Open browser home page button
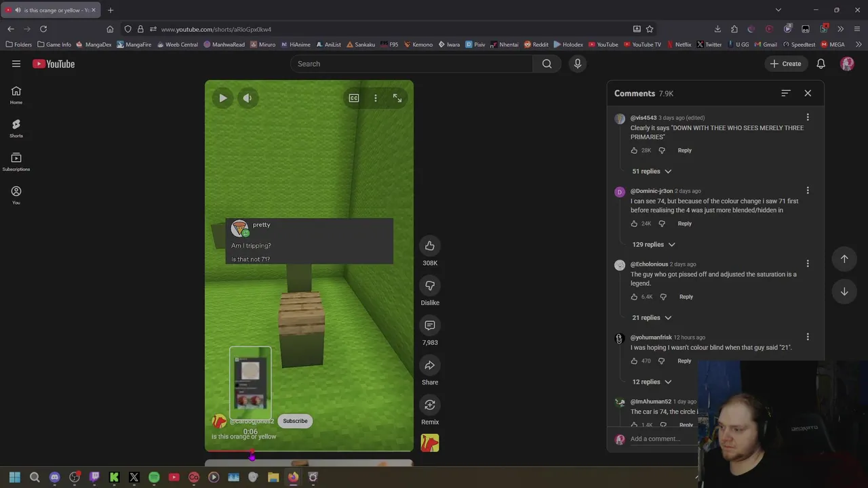 (110, 29)
